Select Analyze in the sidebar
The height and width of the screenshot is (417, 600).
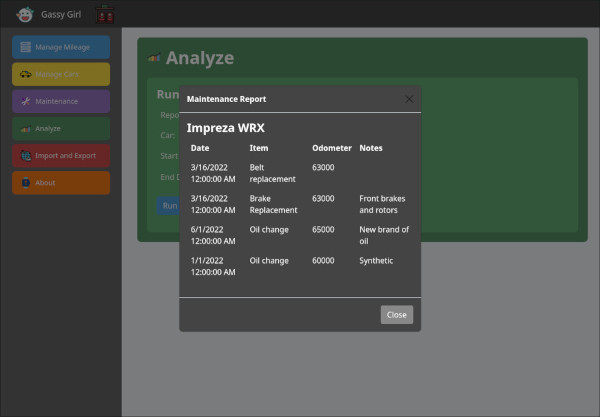[61, 129]
